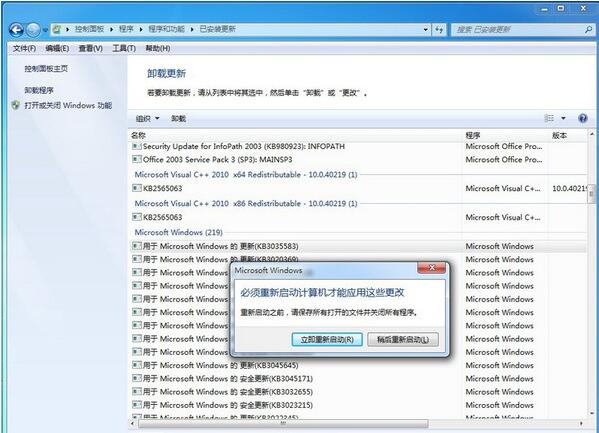This screenshot has height=433, width=599.
Task: Open the 查看(V) menu
Action: pyautogui.click(x=91, y=49)
